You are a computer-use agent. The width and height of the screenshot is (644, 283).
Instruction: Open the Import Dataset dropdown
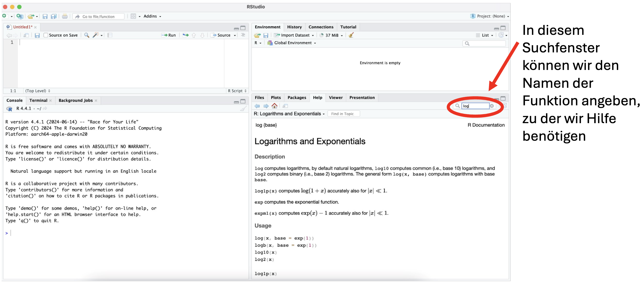[x=295, y=35]
